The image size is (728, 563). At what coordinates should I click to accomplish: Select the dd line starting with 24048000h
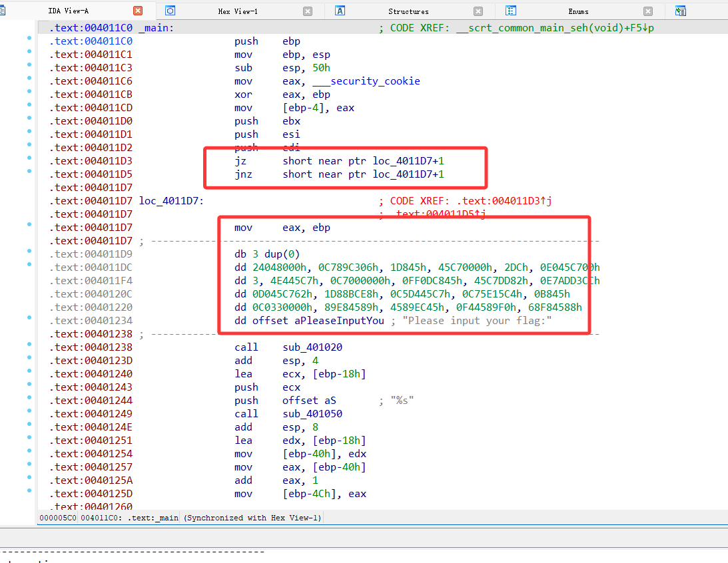[417, 268]
